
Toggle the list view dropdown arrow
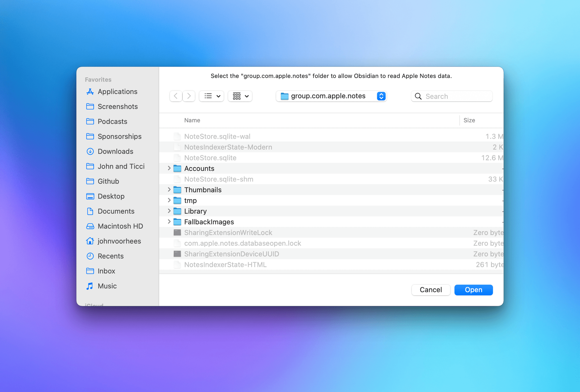point(218,96)
